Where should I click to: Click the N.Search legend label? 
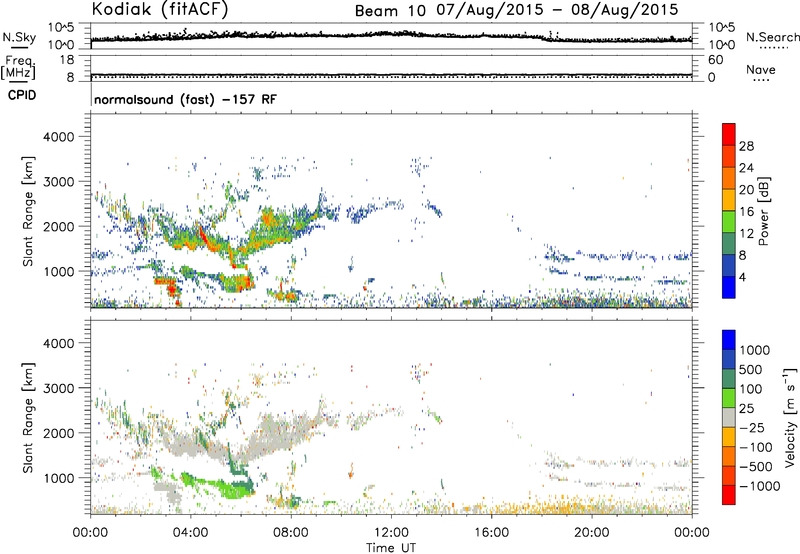pos(772,37)
